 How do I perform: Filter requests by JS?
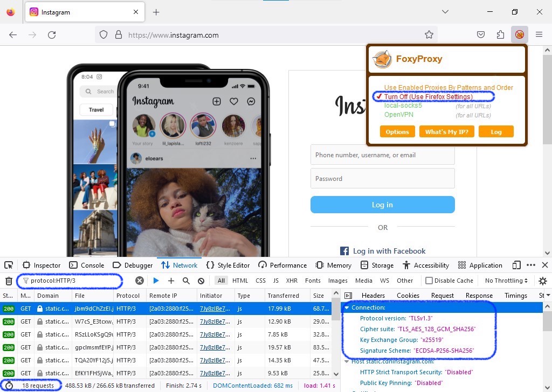(x=275, y=281)
